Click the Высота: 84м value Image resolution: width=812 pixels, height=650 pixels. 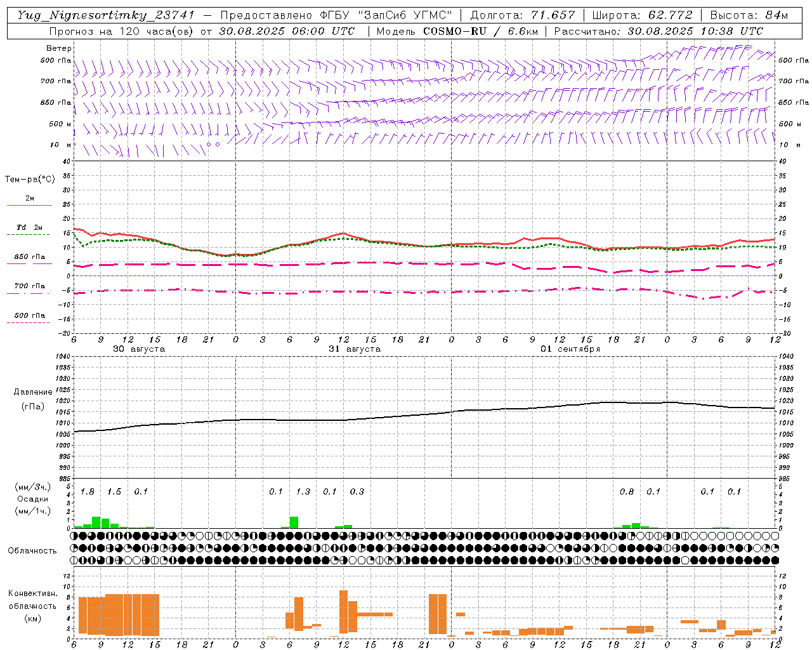point(749,15)
